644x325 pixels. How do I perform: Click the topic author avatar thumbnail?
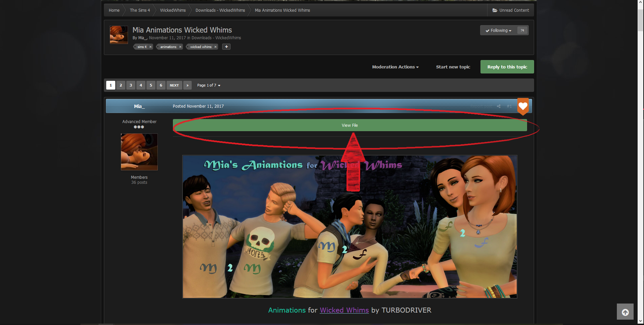pyautogui.click(x=119, y=35)
